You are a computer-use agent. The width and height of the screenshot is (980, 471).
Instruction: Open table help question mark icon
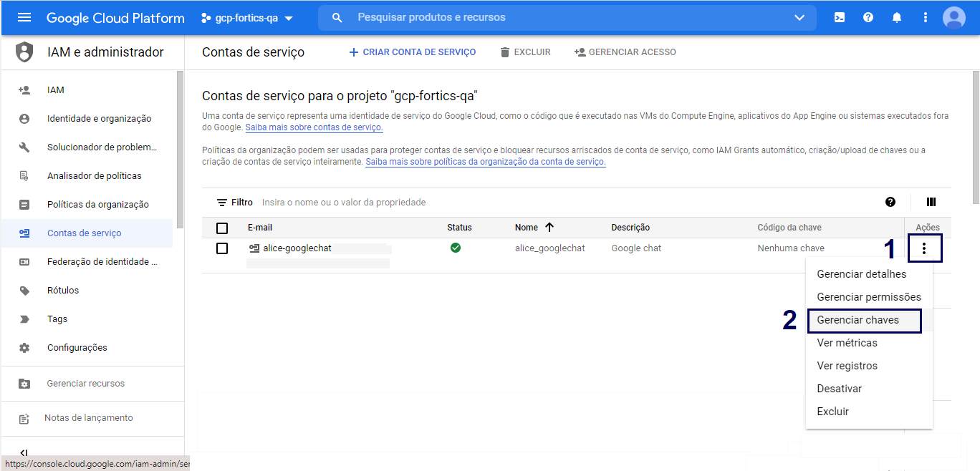(890, 202)
